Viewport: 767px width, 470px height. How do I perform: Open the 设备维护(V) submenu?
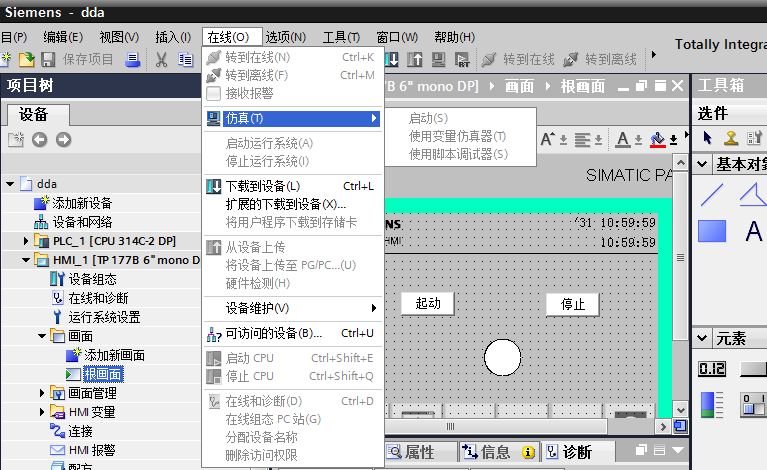[x=293, y=308]
